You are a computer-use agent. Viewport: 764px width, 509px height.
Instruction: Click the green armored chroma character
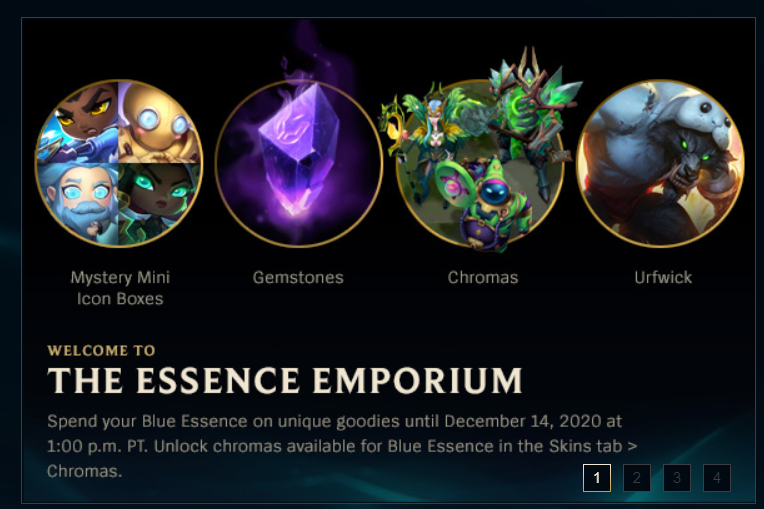pos(531,122)
